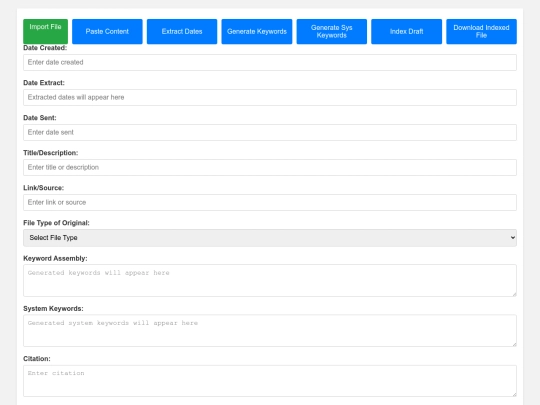Click the Citation textarea resize handle

point(514,394)
